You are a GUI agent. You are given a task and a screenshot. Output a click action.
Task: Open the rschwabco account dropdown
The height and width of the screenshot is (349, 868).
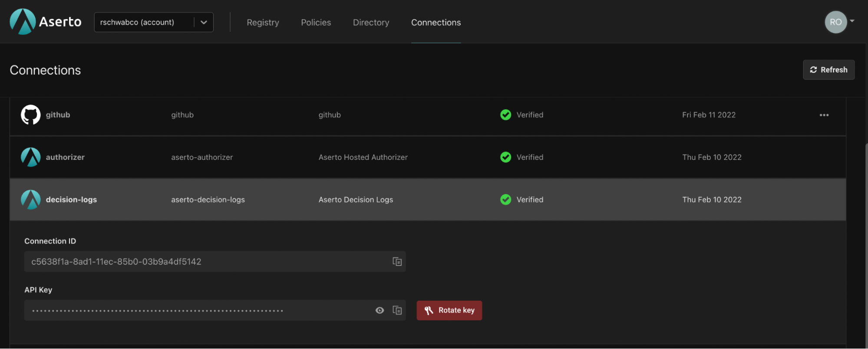click(154, 22)
